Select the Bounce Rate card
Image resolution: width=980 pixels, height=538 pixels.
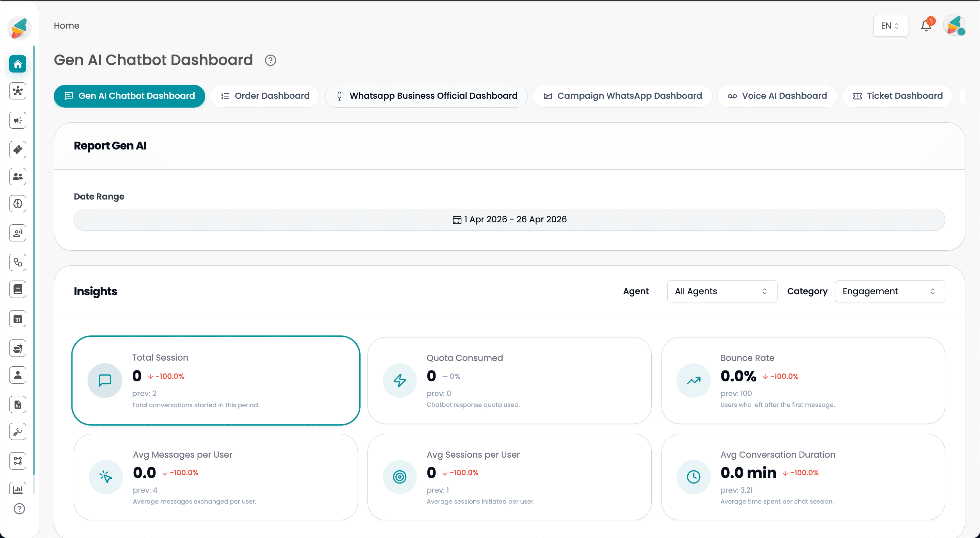pos(803,380)
